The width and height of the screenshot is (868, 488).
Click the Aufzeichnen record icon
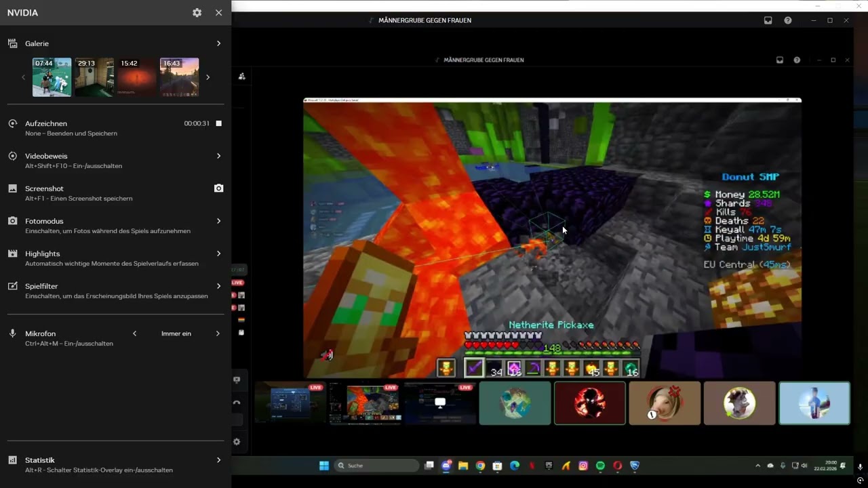tap(12, 123)
